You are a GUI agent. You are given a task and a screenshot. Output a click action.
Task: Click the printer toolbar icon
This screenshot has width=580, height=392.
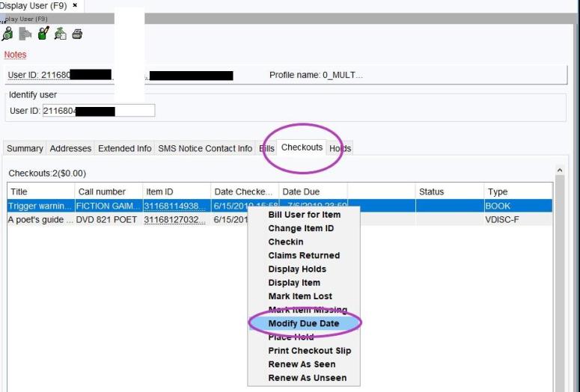[x=77, y=34]
